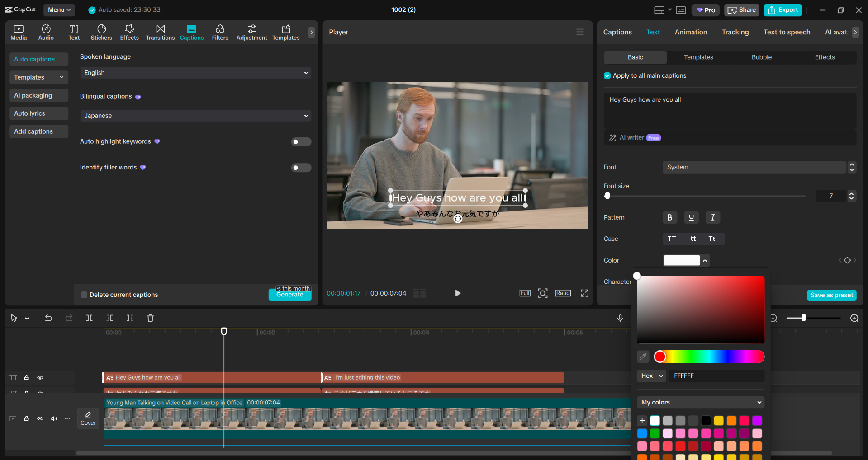Add color keyframe diamond
The height and width of the screenshot is (460, 868).
(x=847, y=260)
